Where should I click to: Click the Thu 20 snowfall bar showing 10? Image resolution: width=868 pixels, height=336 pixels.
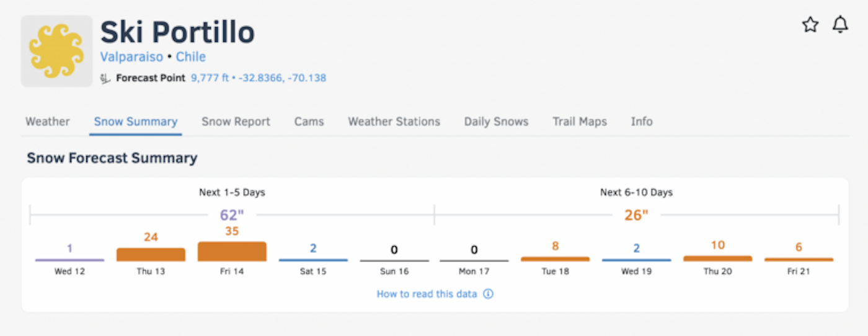click(717, 258)
